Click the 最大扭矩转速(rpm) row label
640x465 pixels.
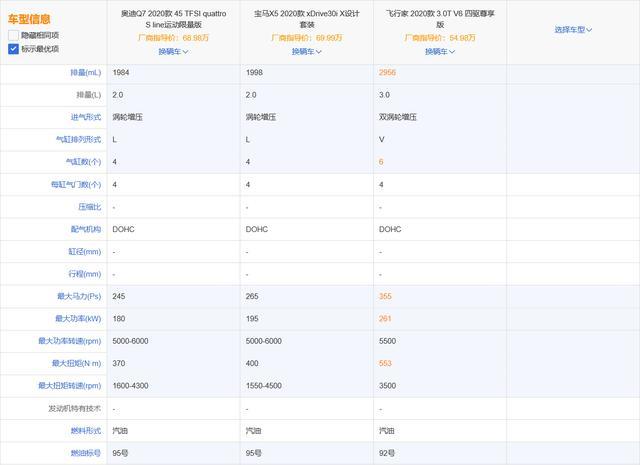coord(69,386)
